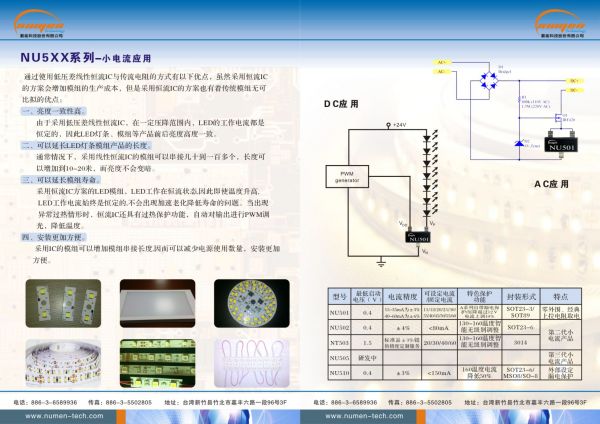Click the 型号 table header

339,297
